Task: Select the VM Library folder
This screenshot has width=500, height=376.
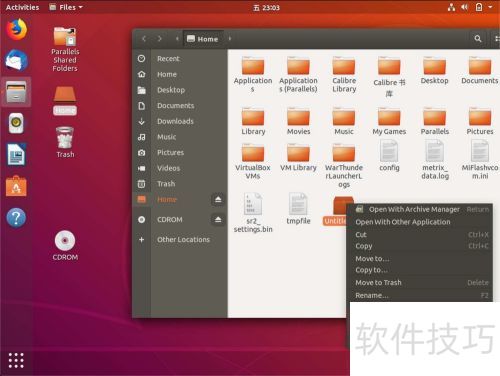Action: pos(298,158)
